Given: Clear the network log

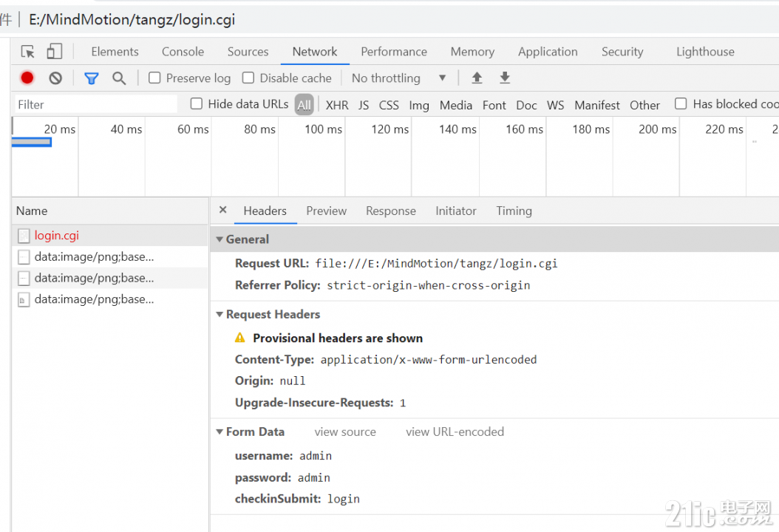Looking at the screenshot, I should pyautogui.click(x=55, y=78).
